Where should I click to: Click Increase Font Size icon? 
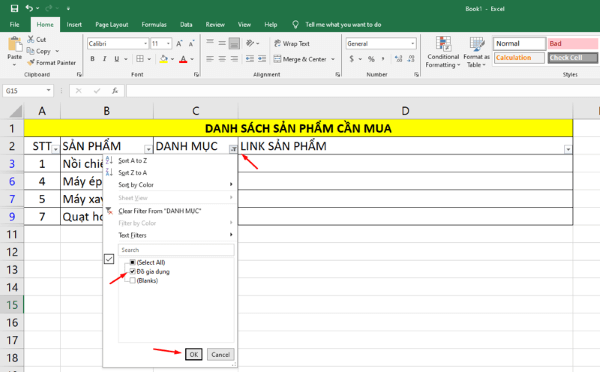coord(179,44)
